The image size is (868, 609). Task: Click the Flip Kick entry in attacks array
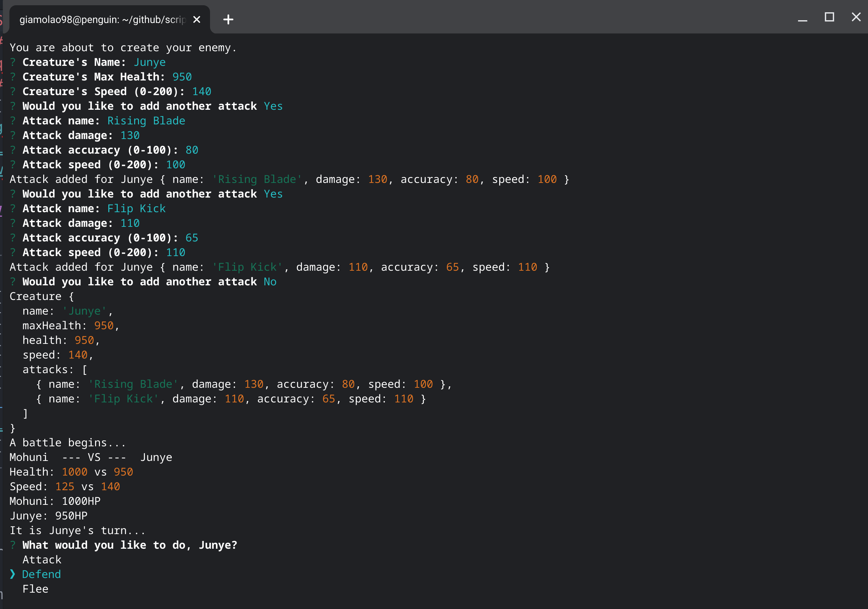[x=231, y=399]
